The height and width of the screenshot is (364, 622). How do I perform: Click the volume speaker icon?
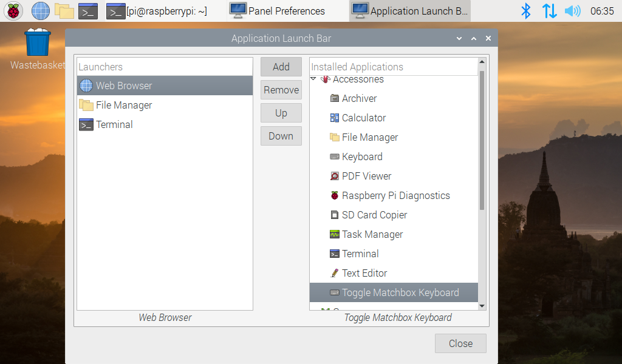pos(572,11)
